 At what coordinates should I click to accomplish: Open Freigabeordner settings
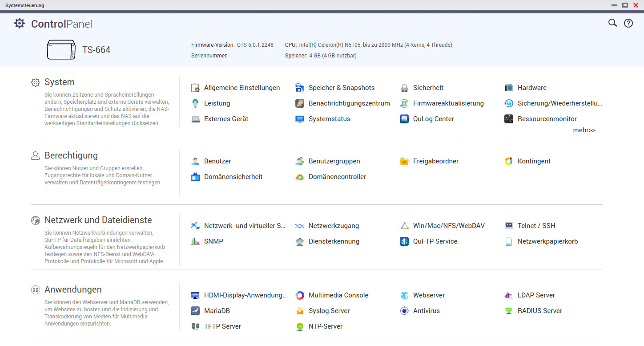coord(435,161)
